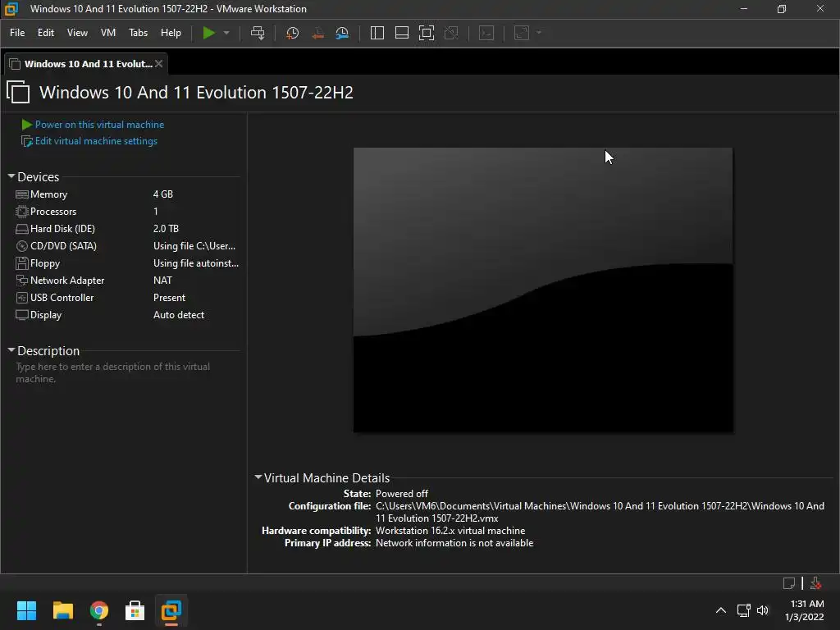
Task: Open the File menu
Action: pos(17,33)
